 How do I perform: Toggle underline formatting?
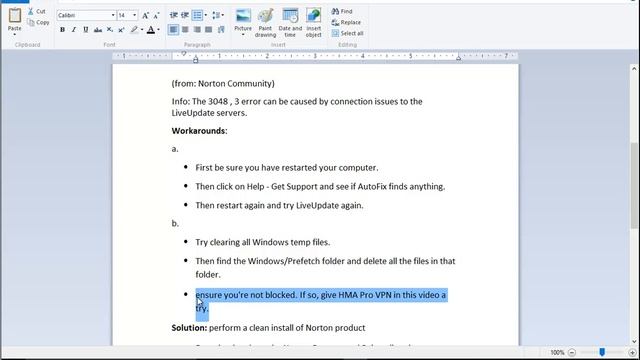click(86, 29)
